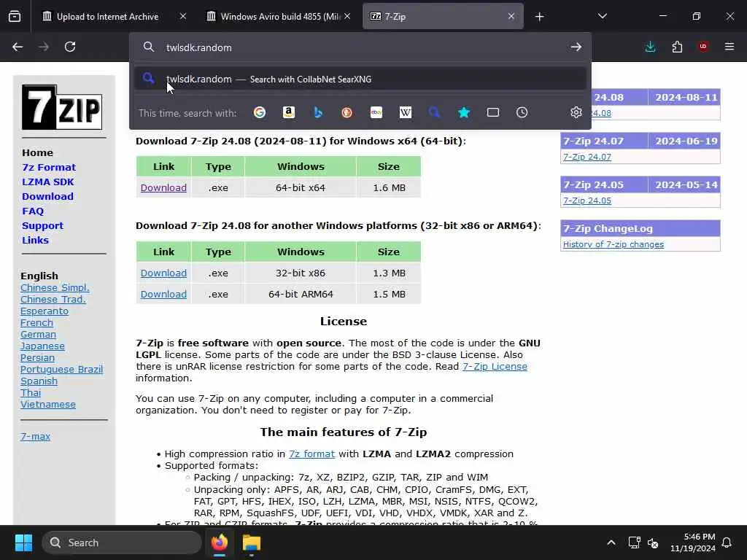747x560 pixels.
Task: Switch language to German
Action: tap(38, 334)
